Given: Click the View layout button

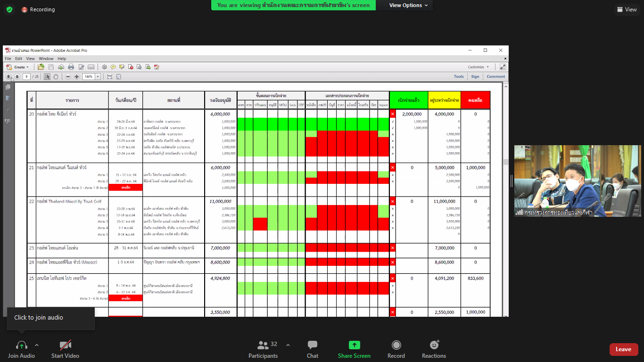Looking at the screenshot, I should [627, 9].
